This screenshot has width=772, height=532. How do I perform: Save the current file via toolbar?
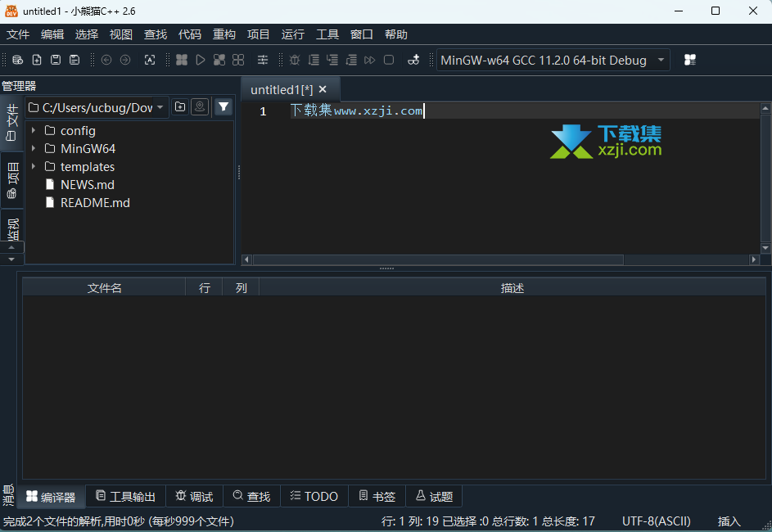click(56, 60)
